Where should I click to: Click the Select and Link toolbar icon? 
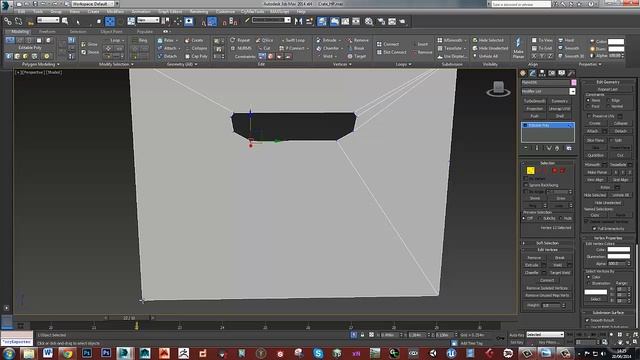[x=8, y=21]
